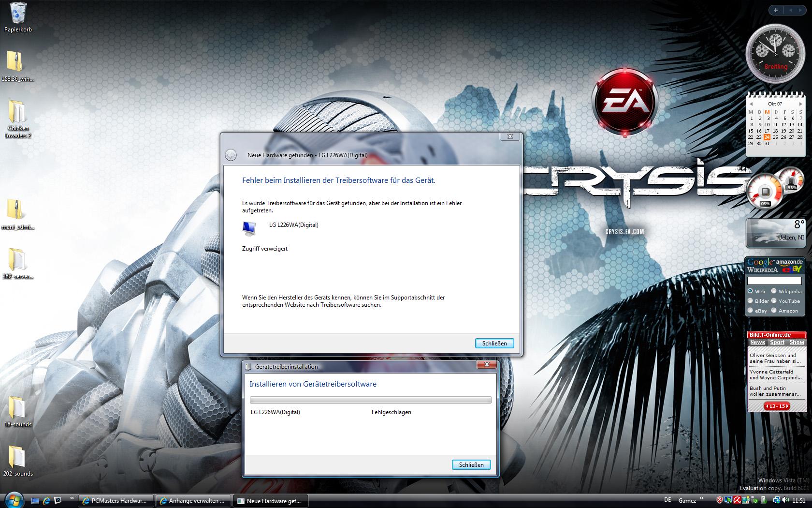
Task: Select the eBay radio button
Action: click(x=750, y=310)
